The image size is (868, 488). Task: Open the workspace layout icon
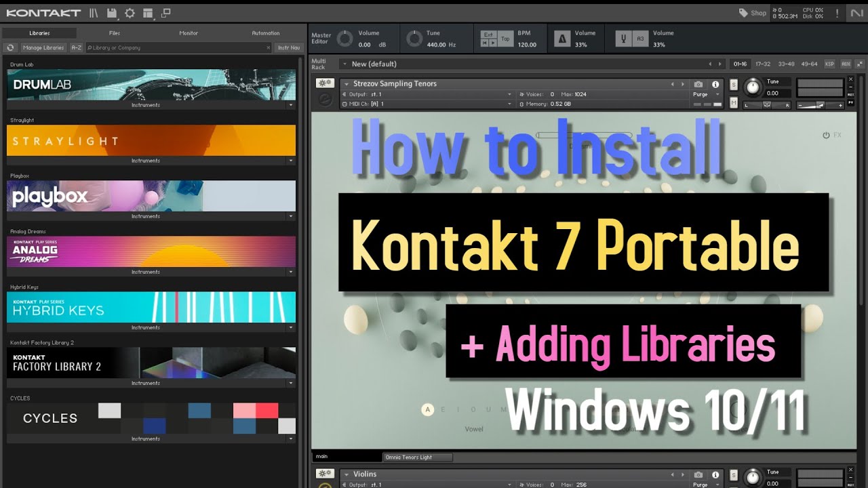148,13
